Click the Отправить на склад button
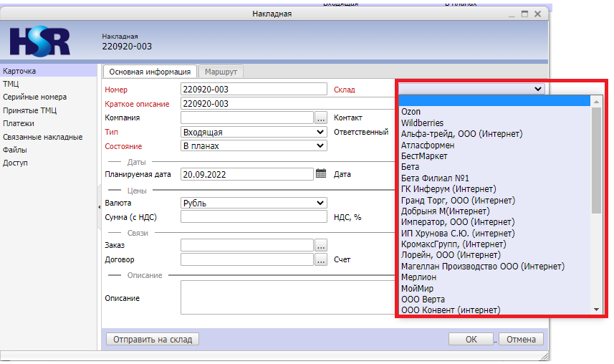614x364 pixels. 153,340
